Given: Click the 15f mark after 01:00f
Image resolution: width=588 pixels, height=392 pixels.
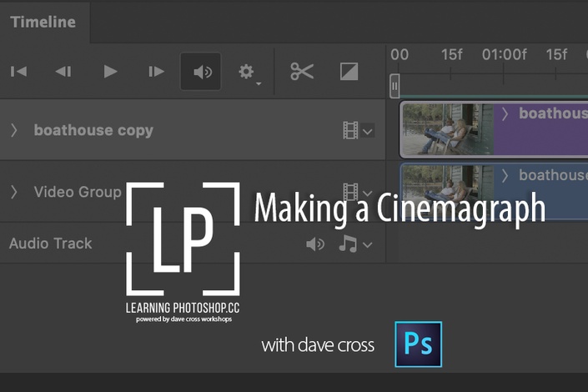Looking at the screenshot, I should [x=556, y=55].
